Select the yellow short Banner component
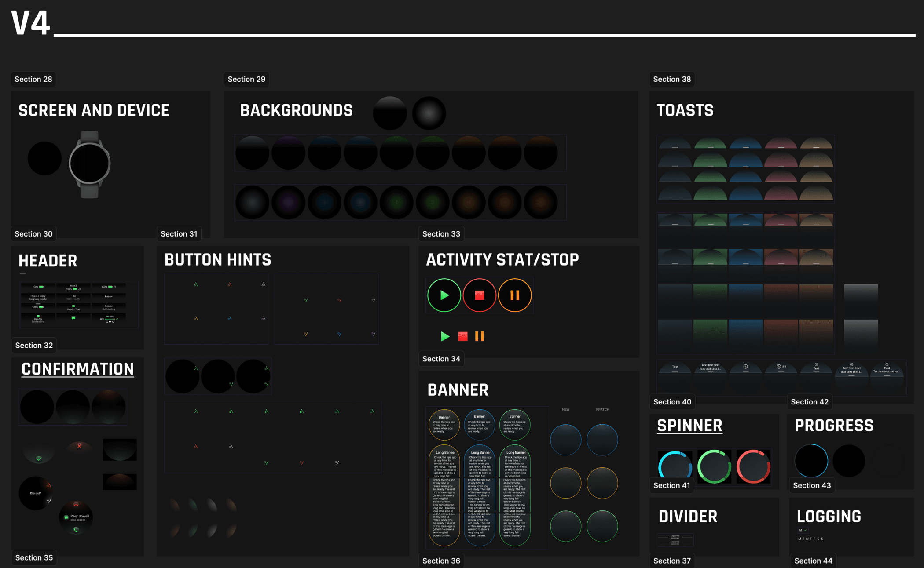 pos(444,425)
